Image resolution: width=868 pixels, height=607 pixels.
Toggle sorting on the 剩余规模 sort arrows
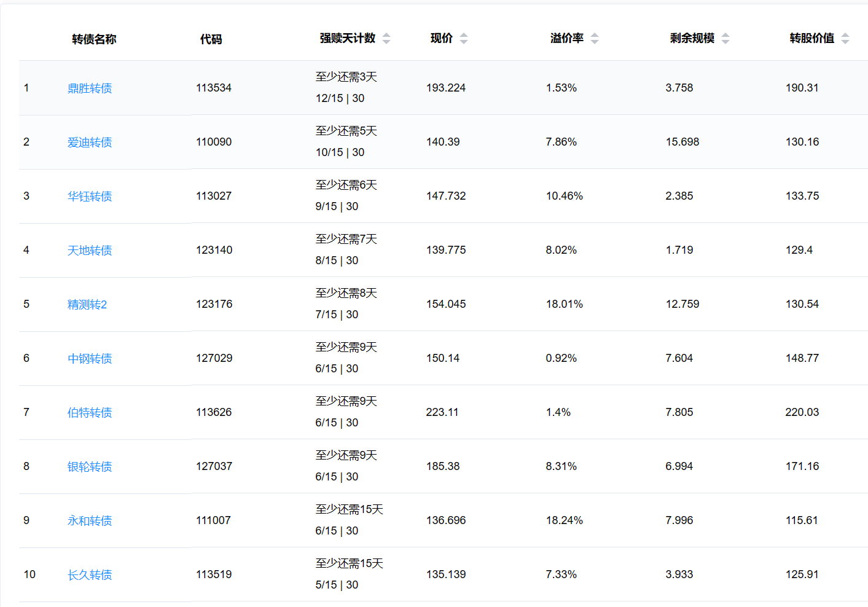point(725,39)
